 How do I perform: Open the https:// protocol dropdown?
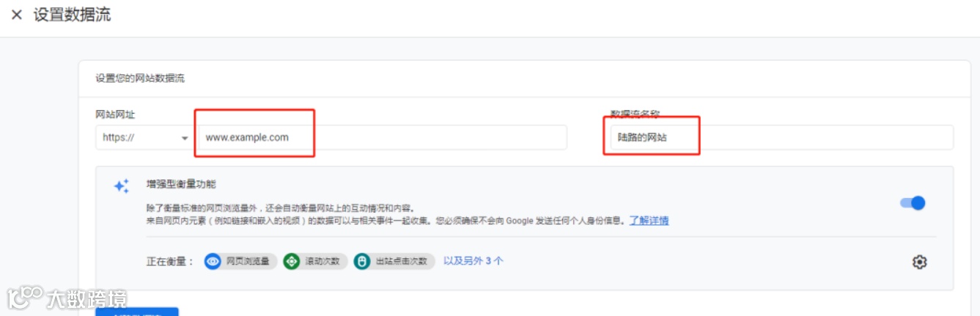(144, 137)
